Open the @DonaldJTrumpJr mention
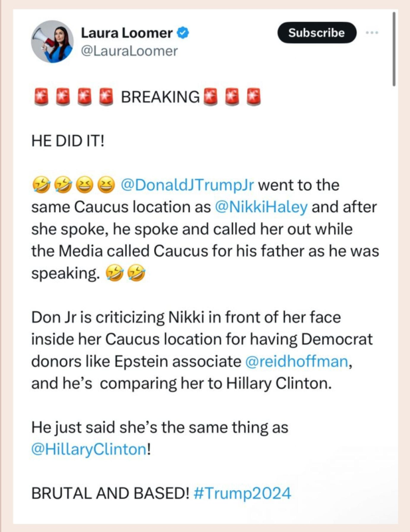The height and width of the screenshot is (532, 410). point(189,184)
